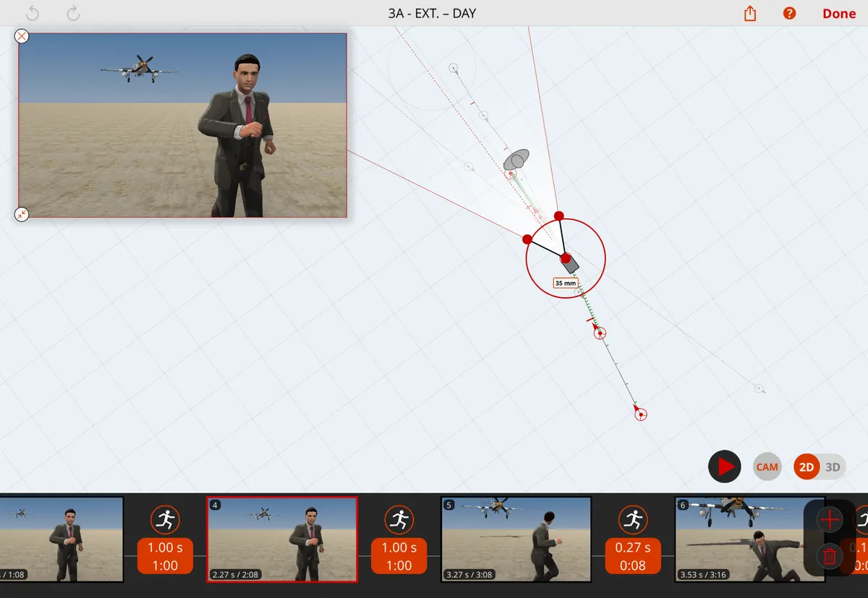Delete keyframe using trash icon

(829, 556)
